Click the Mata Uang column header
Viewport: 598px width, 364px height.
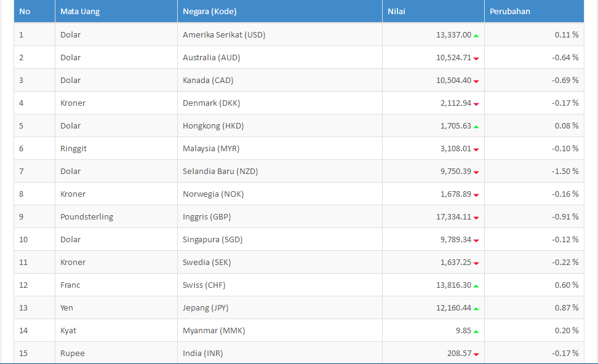(x=116, y=11)
